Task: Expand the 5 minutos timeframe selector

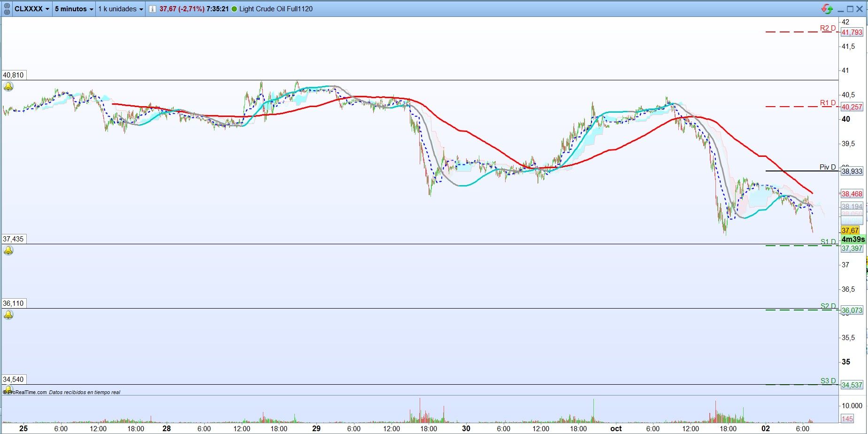Action: [74, 9]
